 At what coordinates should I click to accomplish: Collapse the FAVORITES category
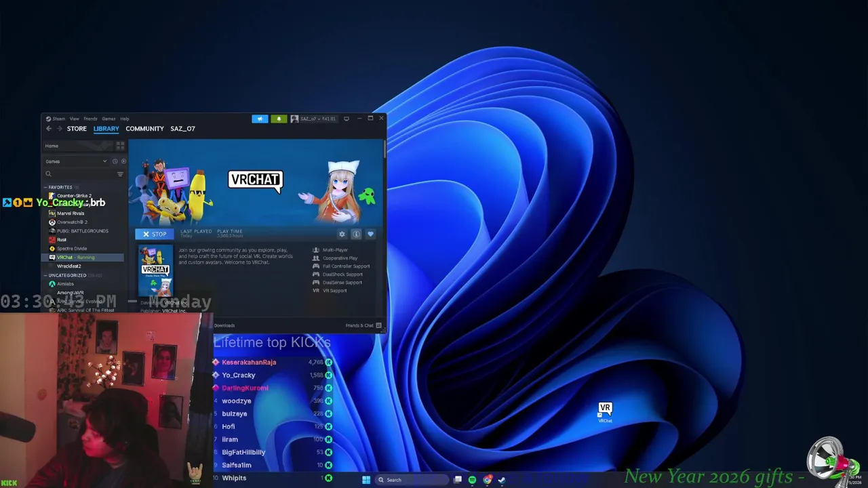click(x=60, y=187)
